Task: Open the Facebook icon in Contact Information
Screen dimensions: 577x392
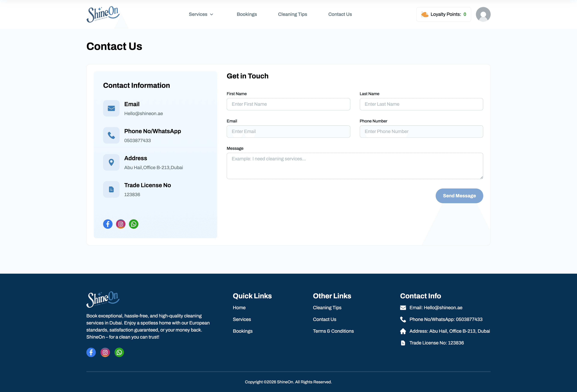Action: coord(108,224)
